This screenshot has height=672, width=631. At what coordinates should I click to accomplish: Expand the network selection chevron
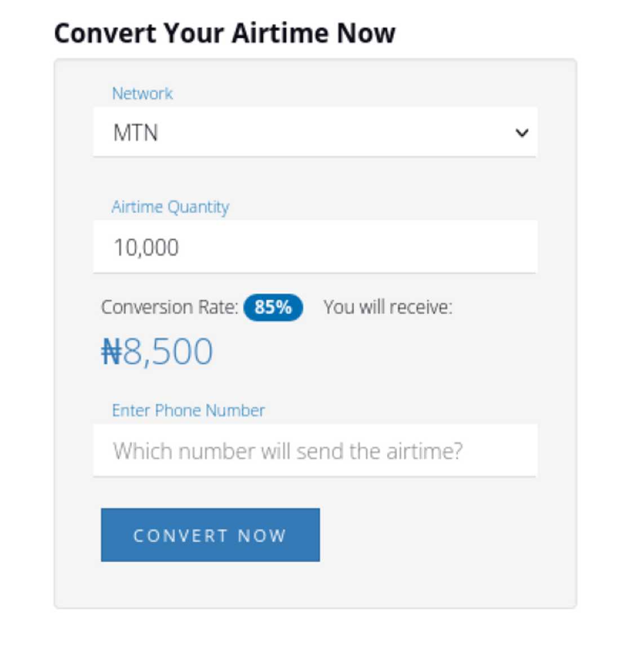(x=522, y=132)
